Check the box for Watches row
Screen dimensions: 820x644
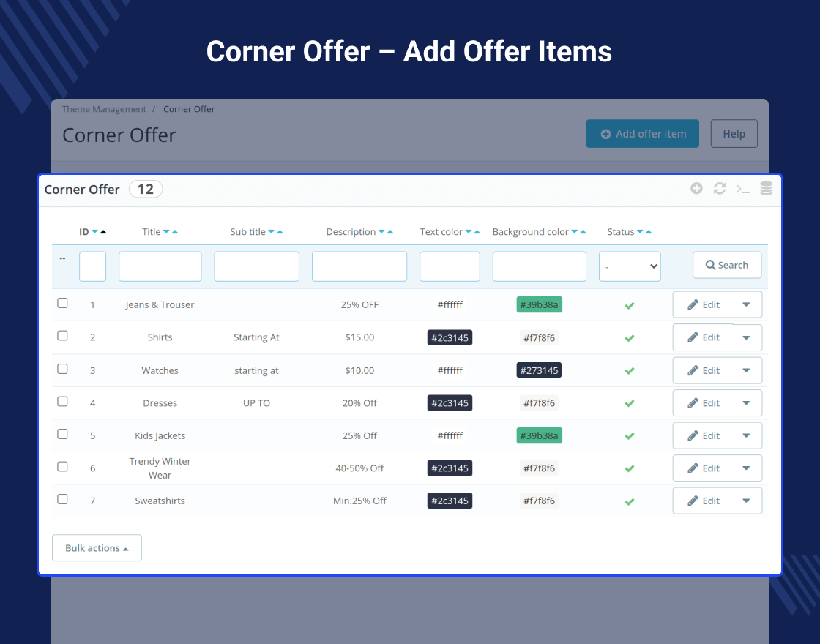[x=62, y=369]
